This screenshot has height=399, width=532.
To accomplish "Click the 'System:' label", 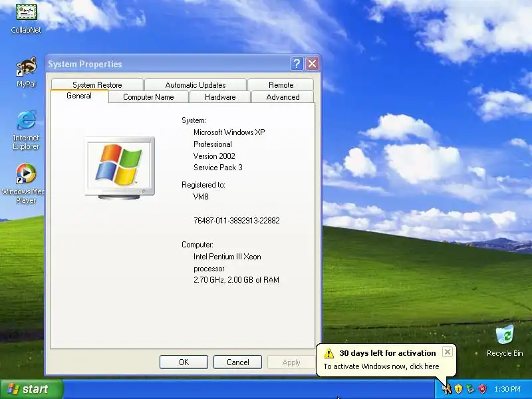I will click(x=194, y=120).
